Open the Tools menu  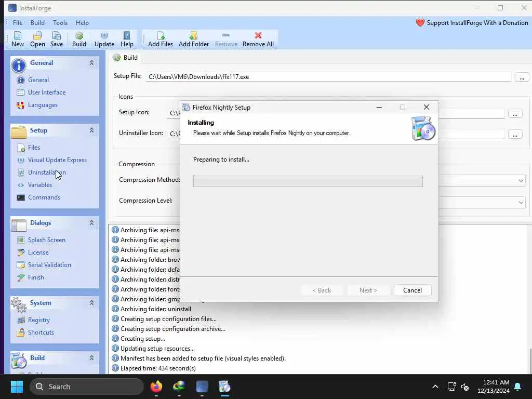coord(60,23)
